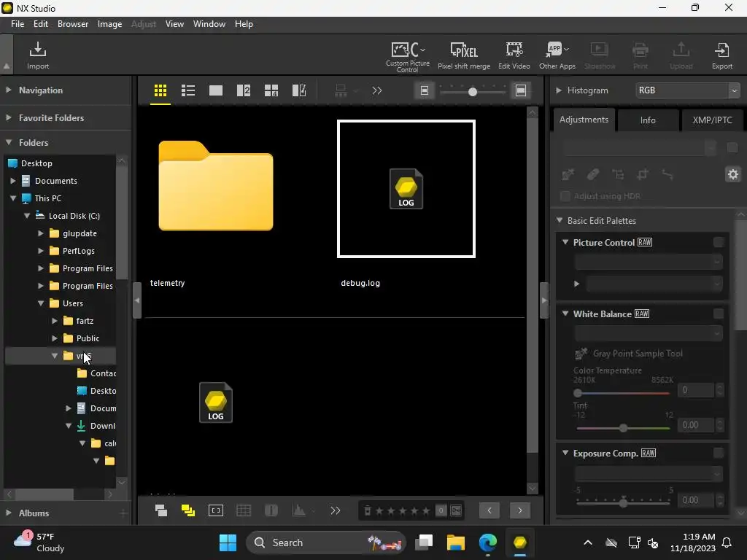This screenshot has width=747, height=560.
Task: Switch to thumbnail grid view
Action: [x=160, y=90]
